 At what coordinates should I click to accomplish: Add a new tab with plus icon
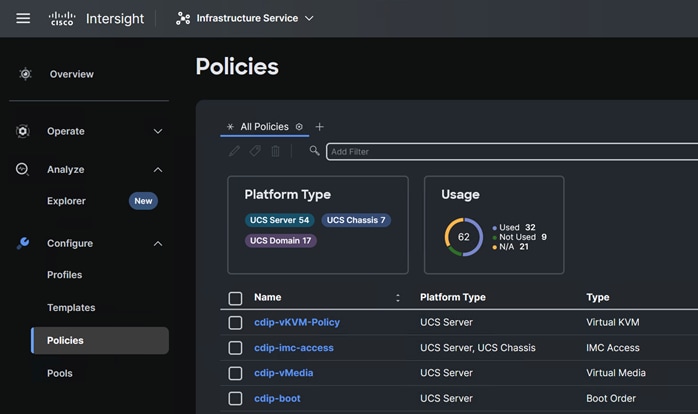(x=320, y=127)
